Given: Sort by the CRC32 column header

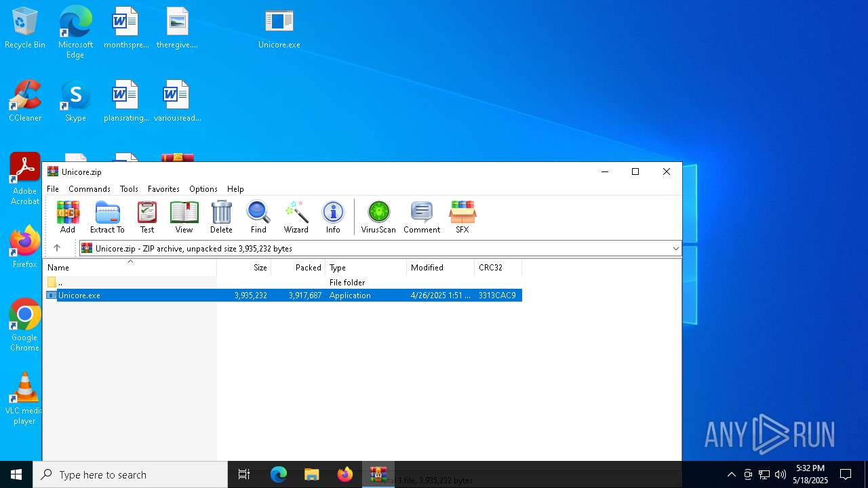Looking at the screenshot, I should coord(498,268).
